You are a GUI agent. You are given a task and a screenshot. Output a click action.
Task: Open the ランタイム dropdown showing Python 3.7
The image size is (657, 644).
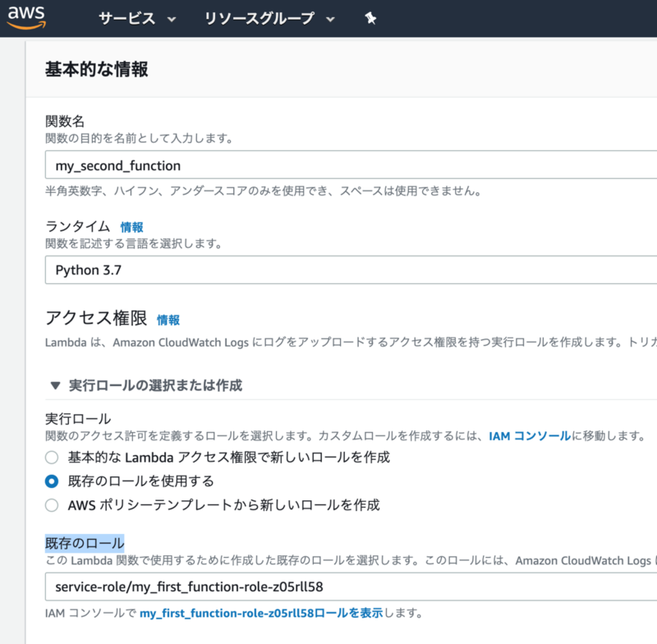coord(351,269)
